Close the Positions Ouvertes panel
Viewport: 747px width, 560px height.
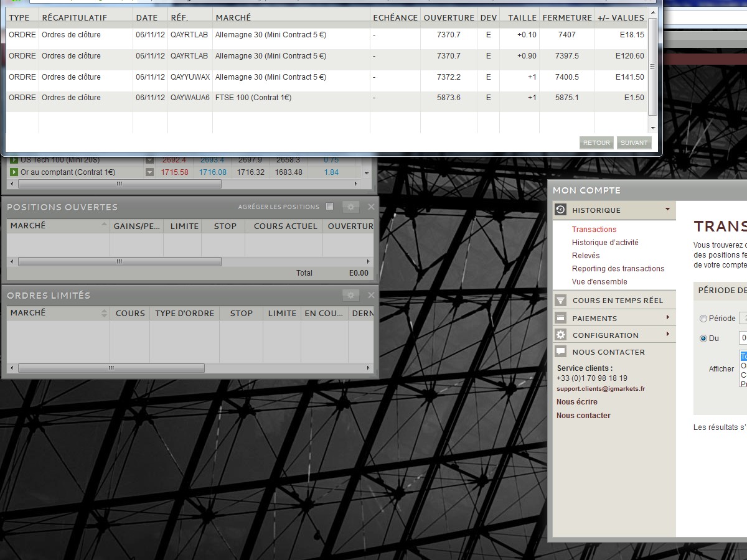point(372,207)
